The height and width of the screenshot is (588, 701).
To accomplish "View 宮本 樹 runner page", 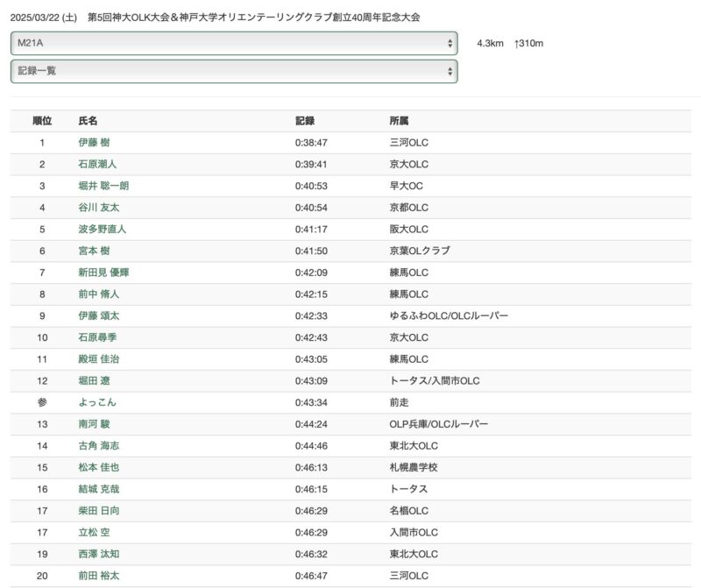I will pyautogui.click(x=95, y=251).
